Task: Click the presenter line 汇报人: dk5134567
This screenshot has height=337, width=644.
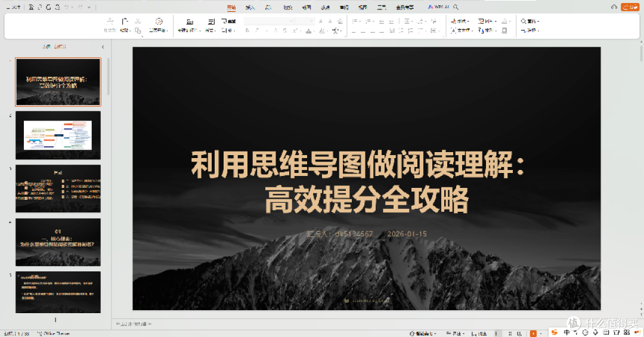Action: click(340, 234)
